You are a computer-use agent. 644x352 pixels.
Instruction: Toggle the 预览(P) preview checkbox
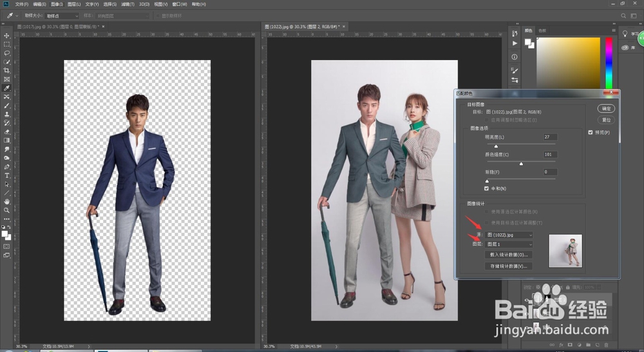(x=591, y=132)
